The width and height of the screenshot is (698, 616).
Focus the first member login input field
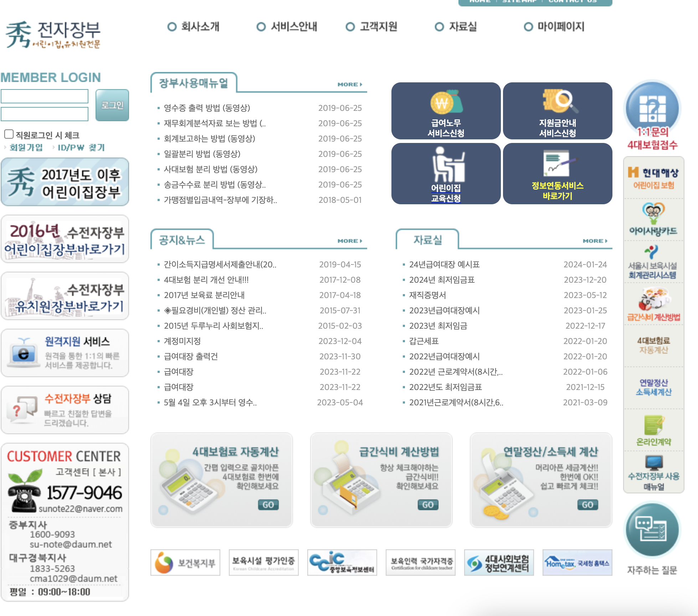coord(45,96)
